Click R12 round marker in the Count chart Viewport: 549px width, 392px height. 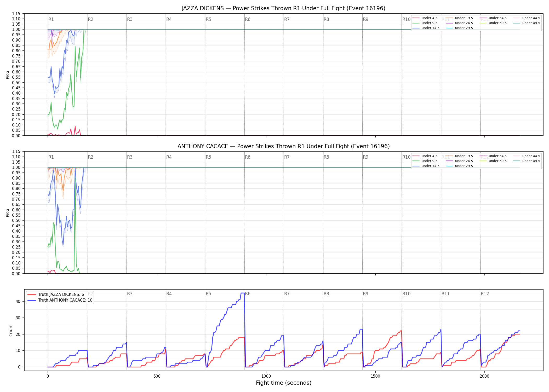(485, 294)
